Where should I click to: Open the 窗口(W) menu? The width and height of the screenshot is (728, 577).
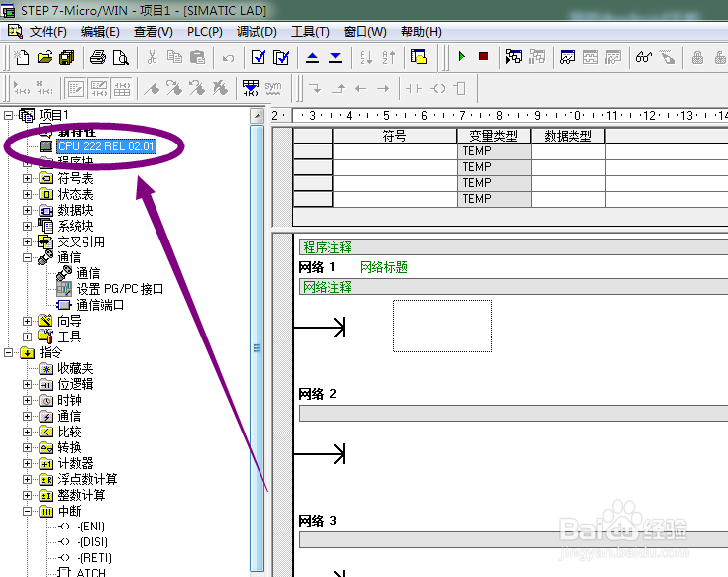tap(364, 32)
